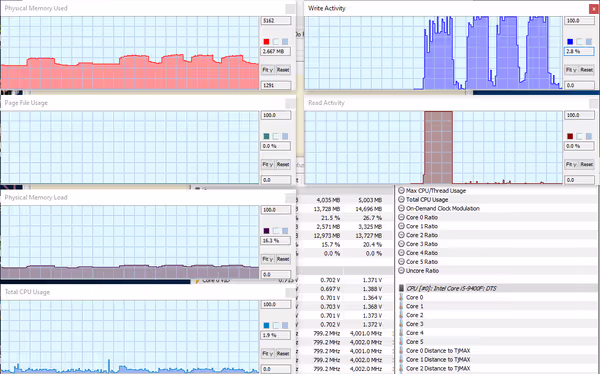Click the thermometer icon next to Core 5
This screenshot has height=374, width=600.
(401, 341)
